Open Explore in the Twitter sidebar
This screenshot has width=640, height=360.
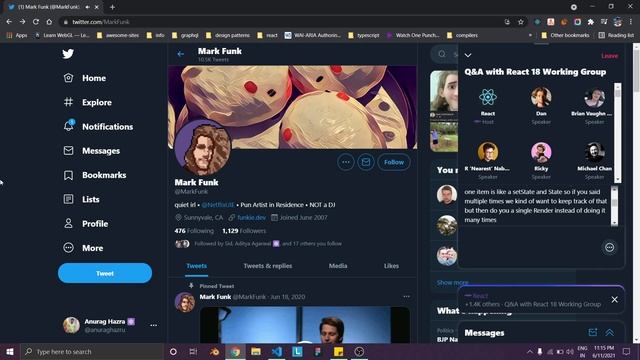tap(88, 102)
